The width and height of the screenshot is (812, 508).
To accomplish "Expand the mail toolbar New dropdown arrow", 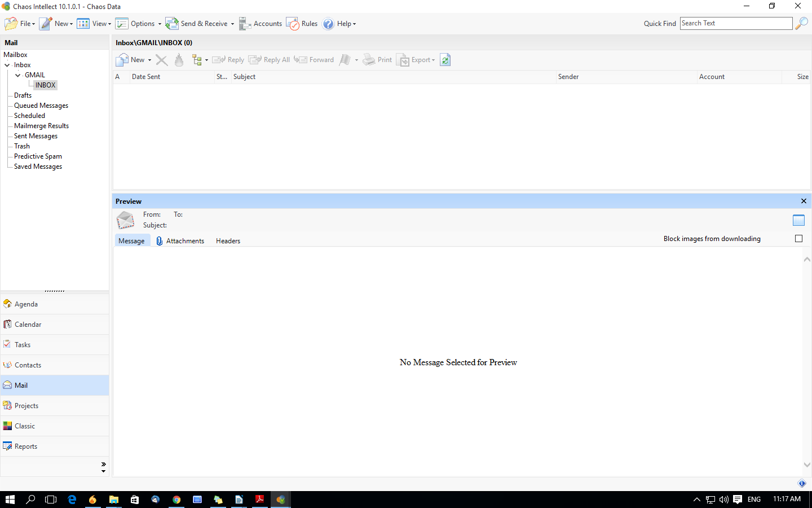I will point(149,60).
